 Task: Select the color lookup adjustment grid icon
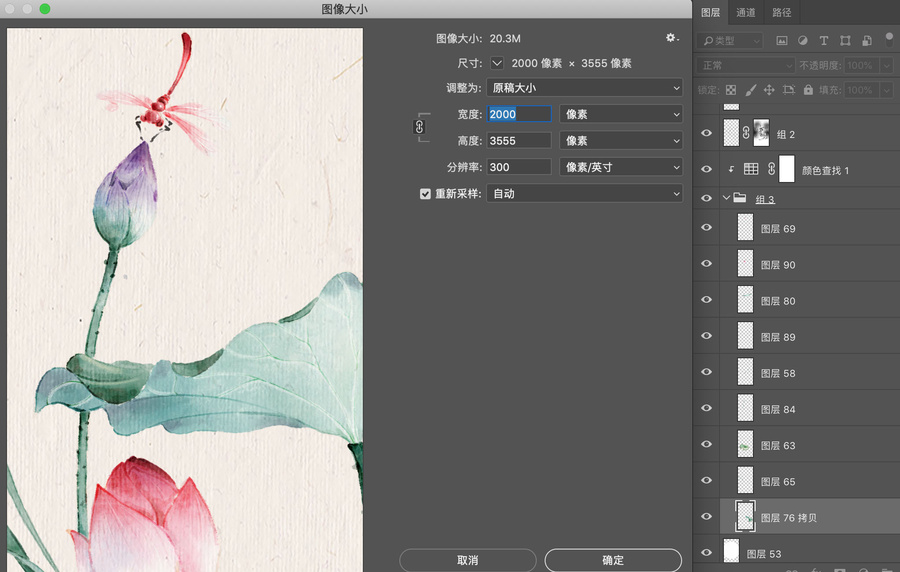pos(751,169)
